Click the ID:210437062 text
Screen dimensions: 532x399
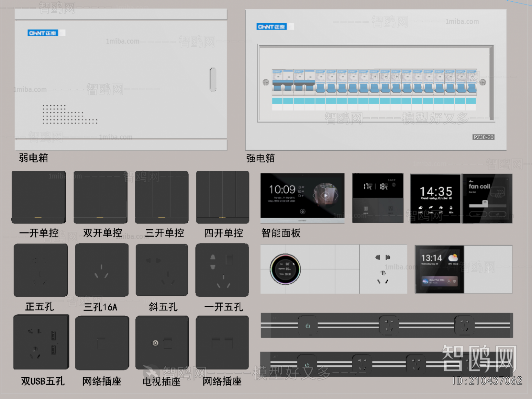[487, 381]
